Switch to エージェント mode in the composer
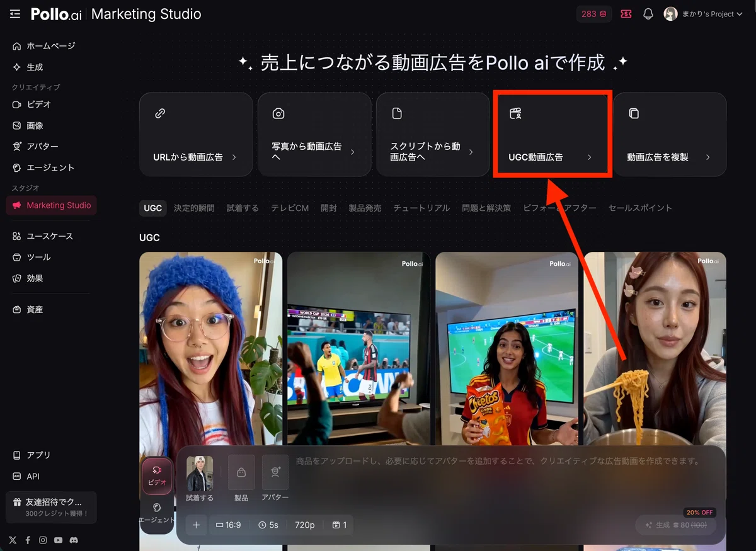 (x=157, y=513)
